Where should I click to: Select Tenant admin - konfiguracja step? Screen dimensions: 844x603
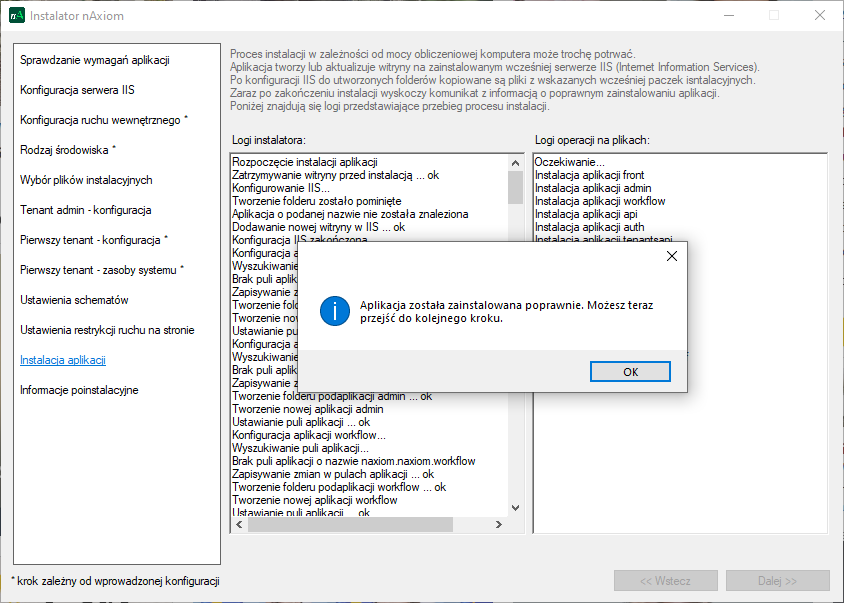[86, 210]
